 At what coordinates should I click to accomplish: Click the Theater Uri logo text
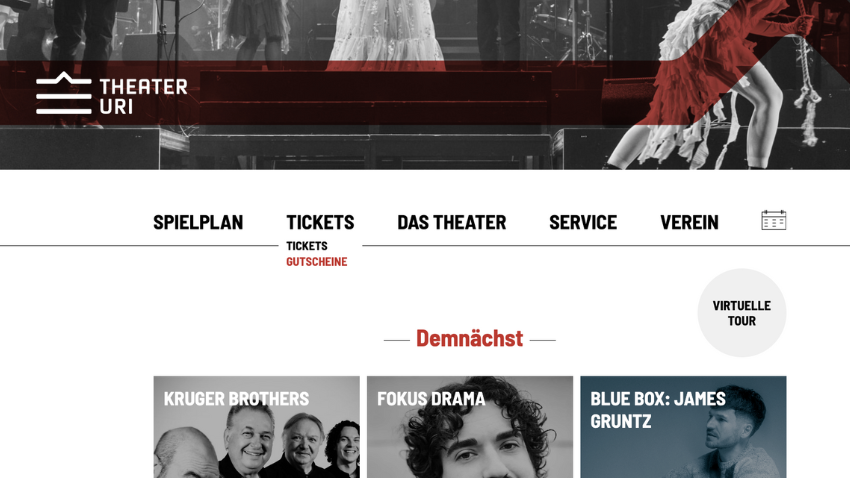click(x=144, y=96)
